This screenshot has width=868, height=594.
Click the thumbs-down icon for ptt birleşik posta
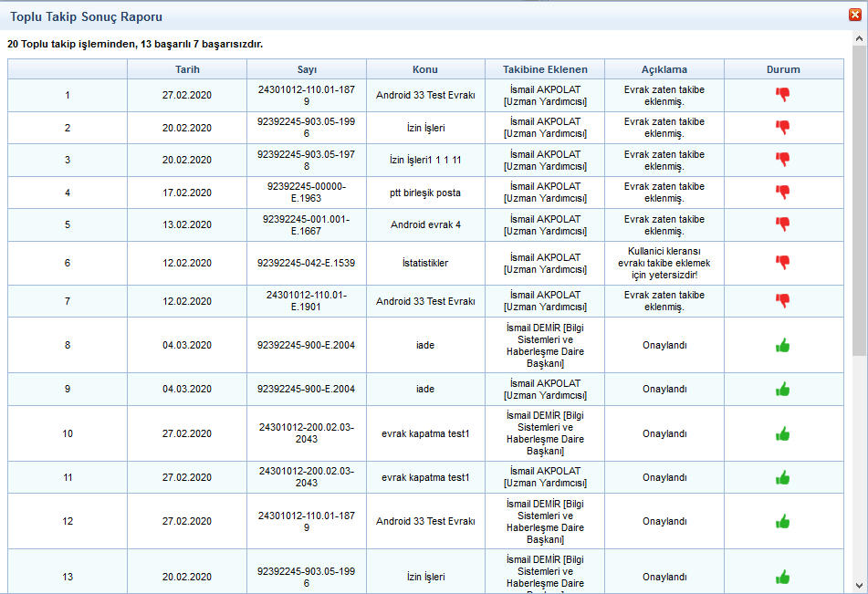(782, 193)
